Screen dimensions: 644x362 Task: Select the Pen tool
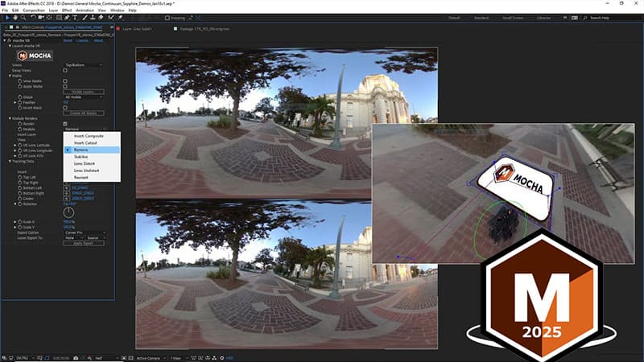pos(67,18)
